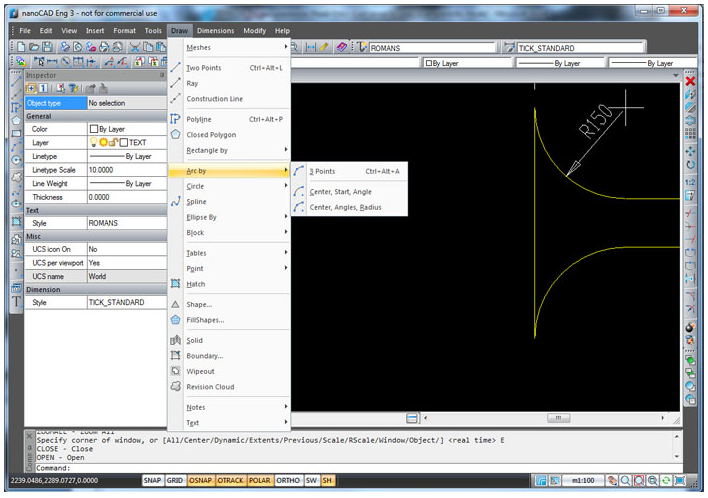Open the Dimensions menu

215,31
